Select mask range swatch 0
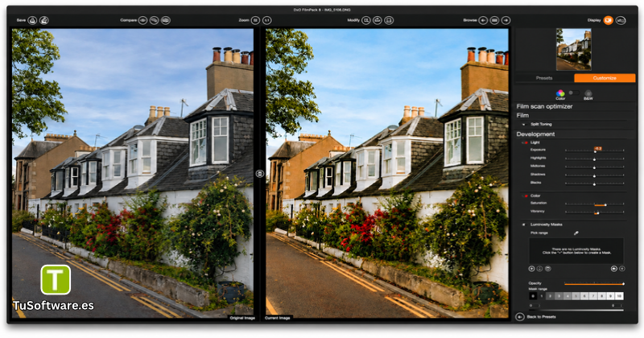 533,295
